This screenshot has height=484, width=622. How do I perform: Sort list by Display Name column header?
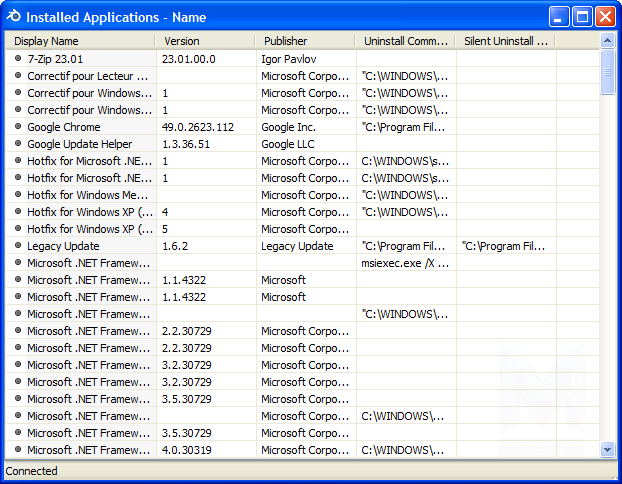(x=80, y=41)
